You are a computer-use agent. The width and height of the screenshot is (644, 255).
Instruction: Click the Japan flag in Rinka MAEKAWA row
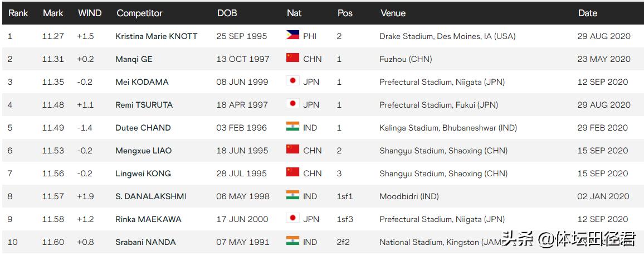click(292, 218)
